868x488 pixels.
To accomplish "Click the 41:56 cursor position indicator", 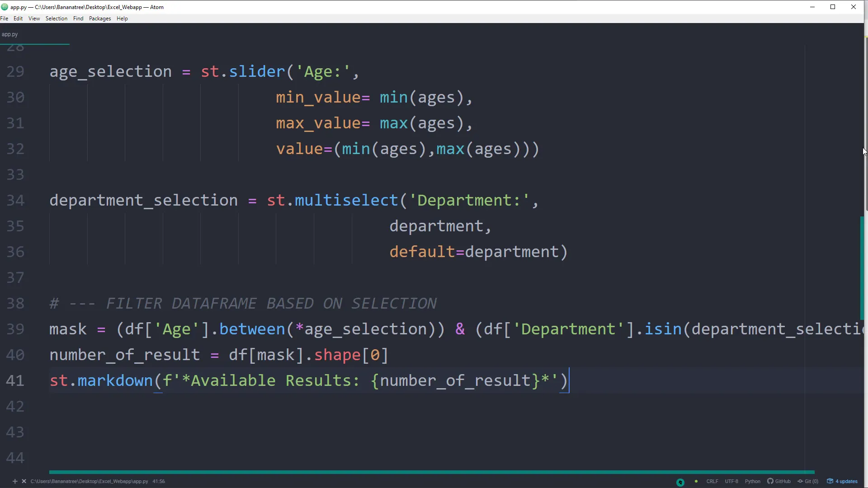I will coord(158,481).
